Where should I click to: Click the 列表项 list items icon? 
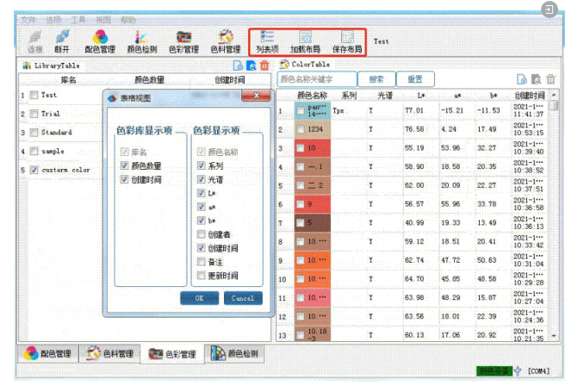click(267, 40)
